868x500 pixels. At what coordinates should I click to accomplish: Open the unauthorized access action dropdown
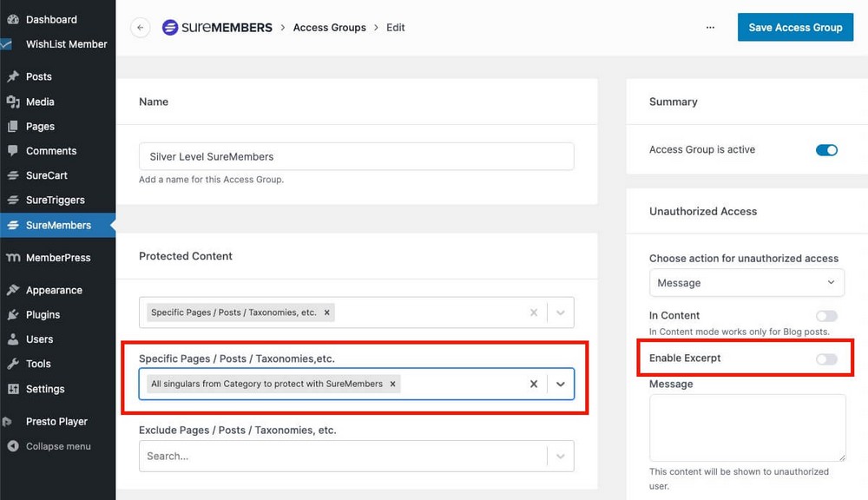(746, 283)
